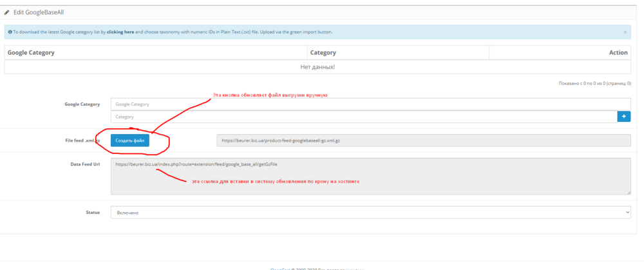Click the "Category" table column header
Screen dimensions: 644x270
(323, 53)
